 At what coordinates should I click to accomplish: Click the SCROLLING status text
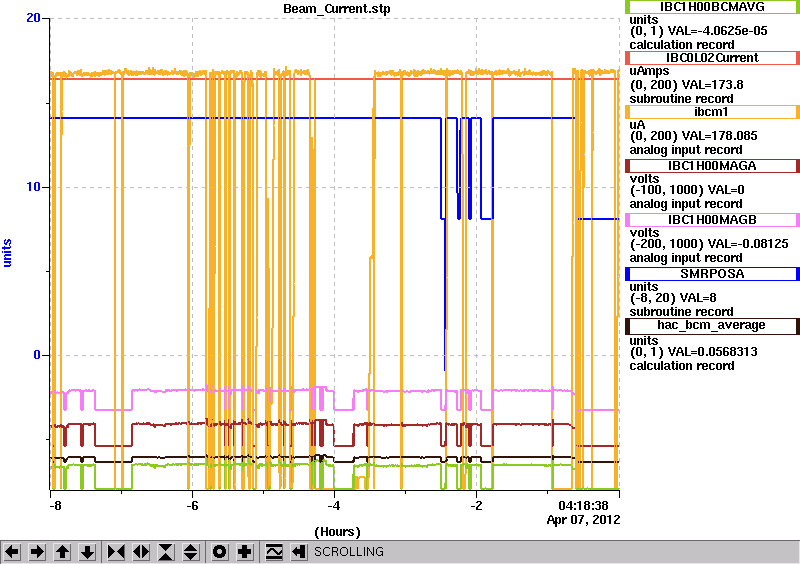(x=348, y=552)
